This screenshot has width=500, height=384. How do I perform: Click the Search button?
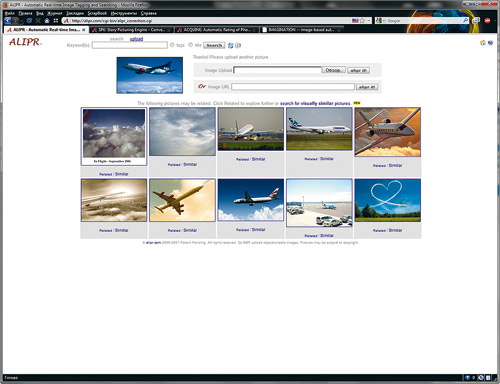click(214, 45)
